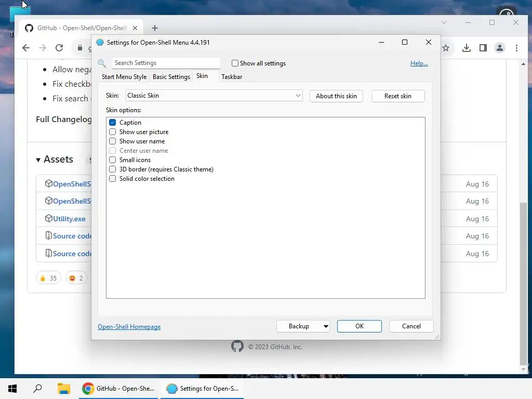This screenshot has height=399, width=532.
Task: Switch to Basic Settings tab
Action: pos(171,77)
